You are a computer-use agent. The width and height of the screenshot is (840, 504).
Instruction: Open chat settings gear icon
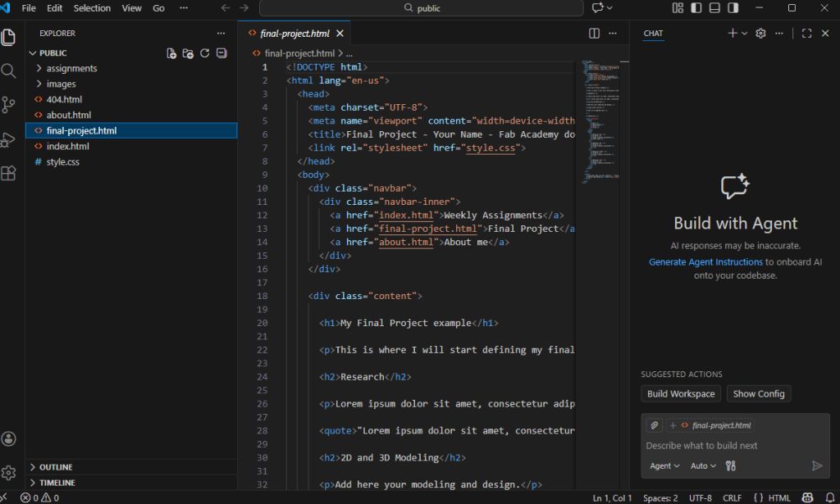[760, 34]
